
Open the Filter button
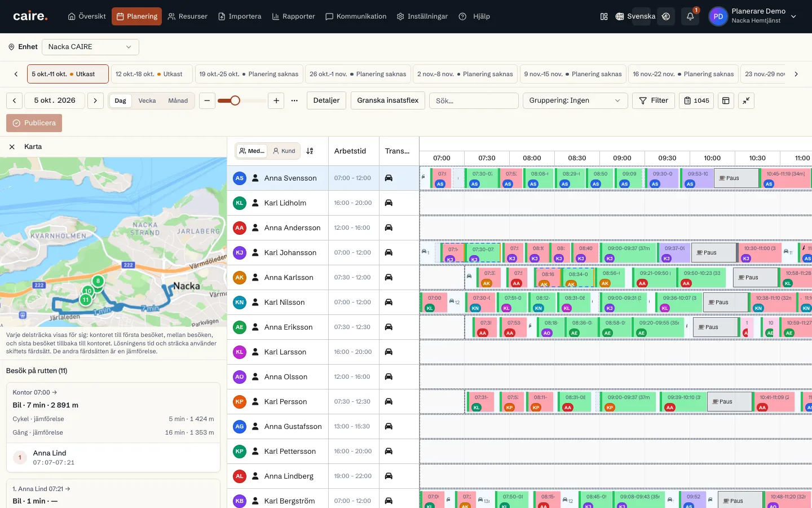tap(654, 100)
